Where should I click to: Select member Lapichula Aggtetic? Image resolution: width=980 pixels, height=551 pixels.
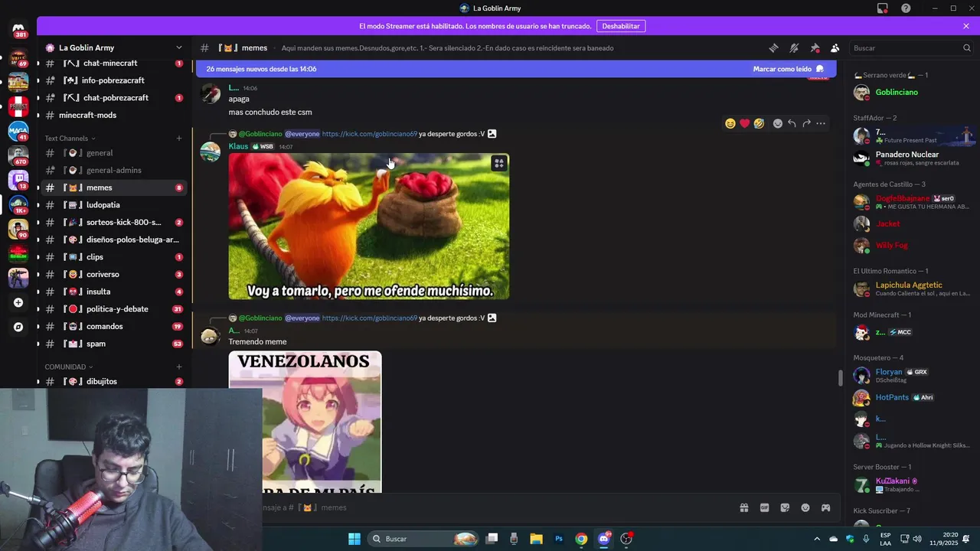911,289
